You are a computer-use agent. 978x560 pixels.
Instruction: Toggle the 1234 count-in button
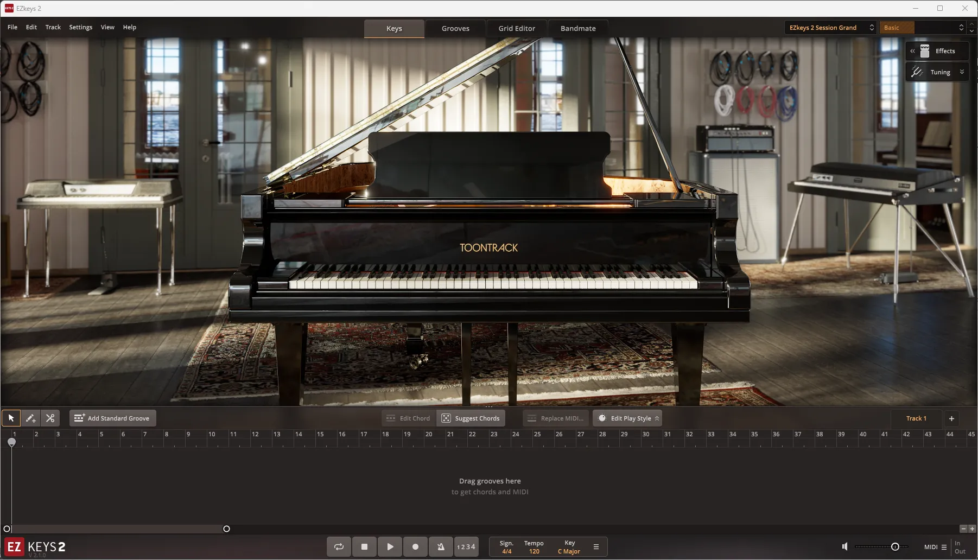[466, 547]
